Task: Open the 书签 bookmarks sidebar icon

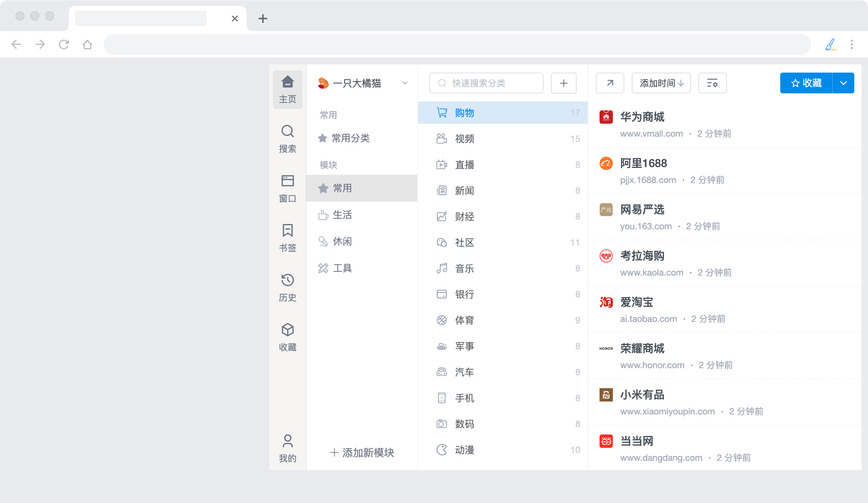Action: [288, 238]
